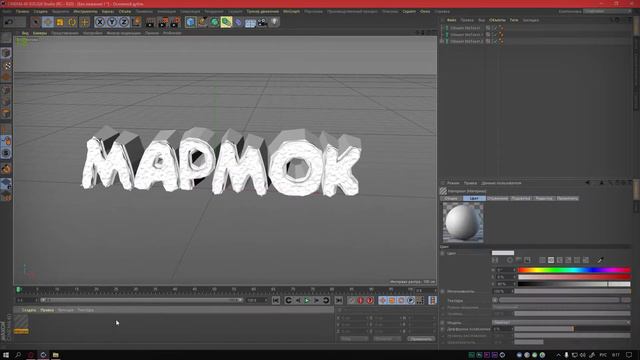The height and width of the screenshot is (360, 640).
Task: Toggle the enable checkmark of the second object
Action: tap(495, 35)
